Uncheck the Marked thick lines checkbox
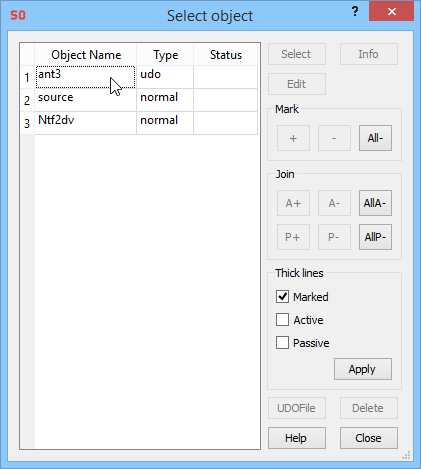421x469 pixels. coord(282,296)
